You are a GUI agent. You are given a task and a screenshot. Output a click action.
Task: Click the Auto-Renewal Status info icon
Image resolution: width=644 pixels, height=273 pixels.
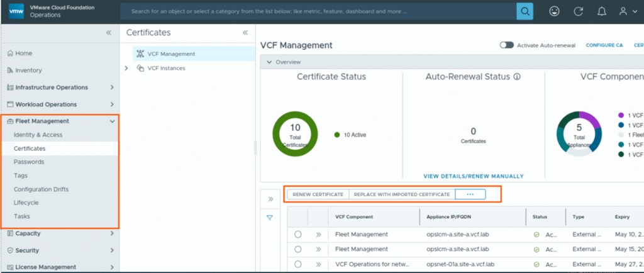click(517, 77)
